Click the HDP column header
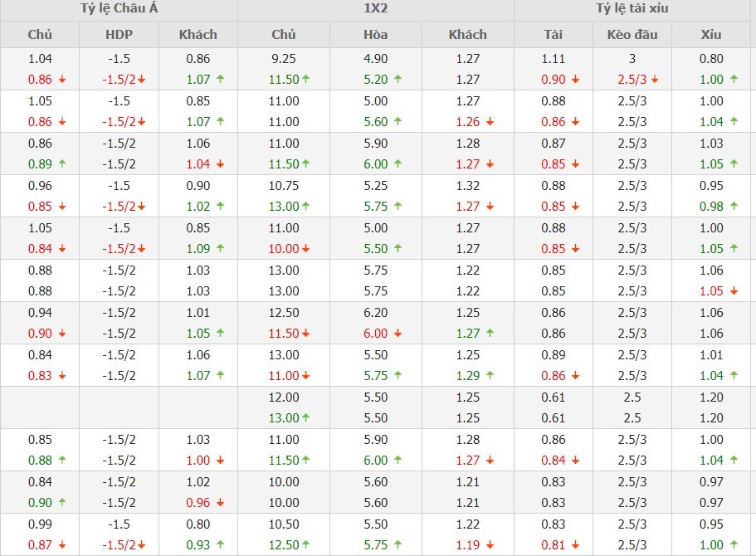The width and height of the screenshot is (756, 556). pos(119,34)
